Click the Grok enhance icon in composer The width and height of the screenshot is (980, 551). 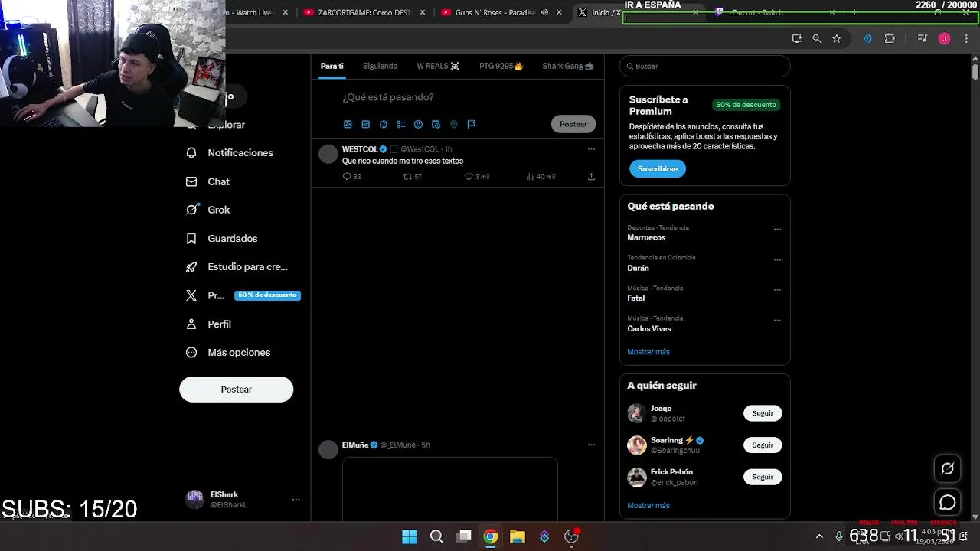[x=384, y=124]
